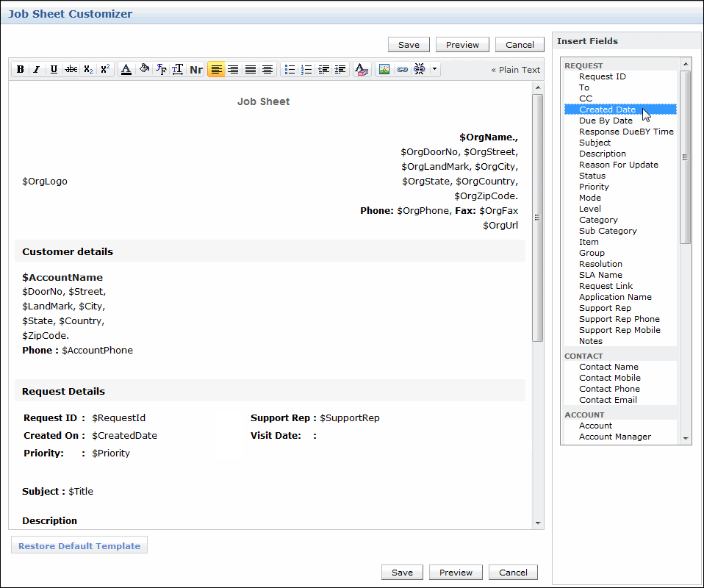
Task: Click Cancel above the formatting toolbar
Action: click(520, 45)
